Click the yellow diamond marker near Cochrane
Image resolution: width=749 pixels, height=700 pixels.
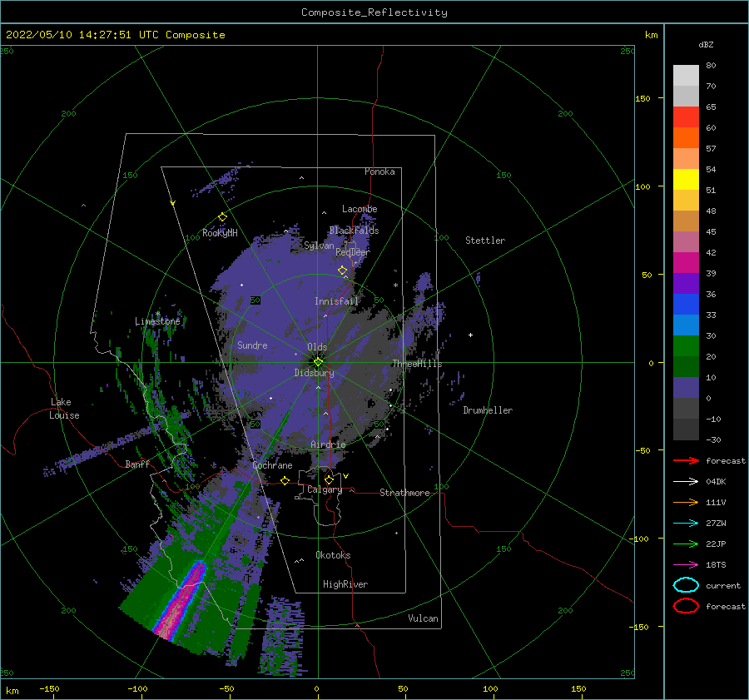pos(285,480)
